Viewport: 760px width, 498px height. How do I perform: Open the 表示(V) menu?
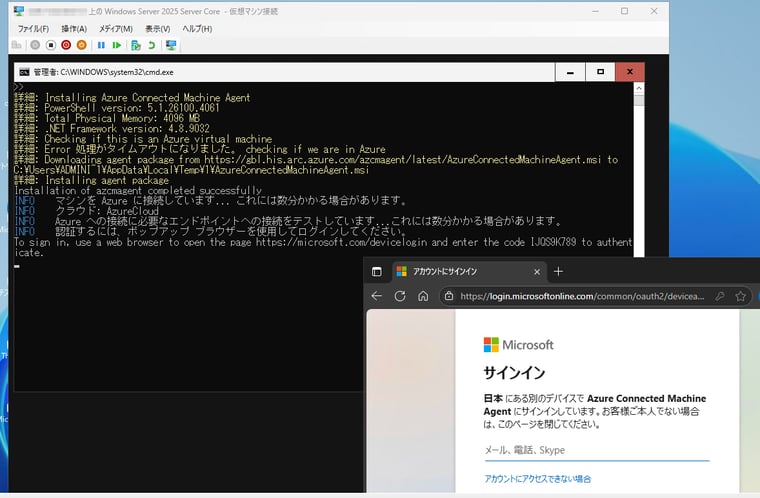pos(158,29)
